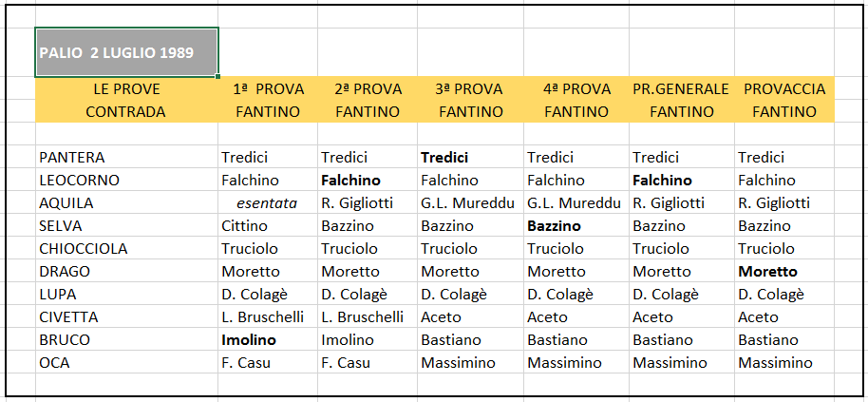Select the PALIO 2 LUGLIO 1989 title cell
This screenshot has height=402, width=868.
click(x=126, y=52)
